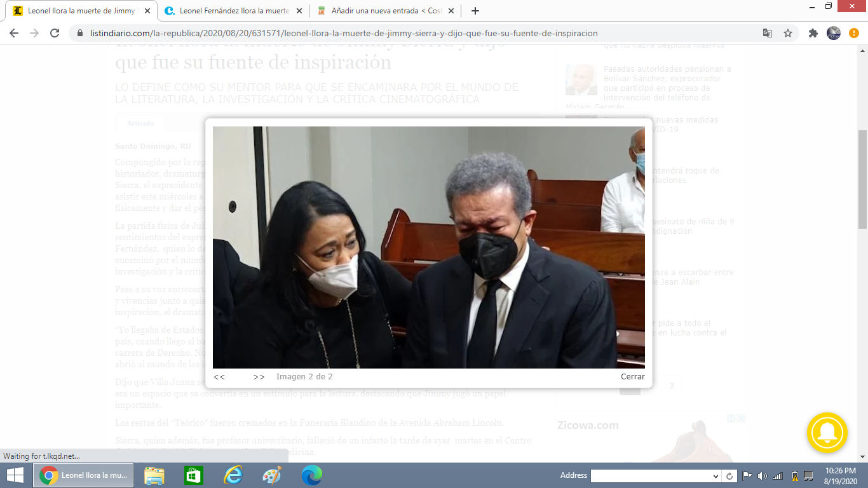Click the orange Chrome update alert icon
Image resolution: width=868 pixels, height=488 pixels.
pos(853,33)
